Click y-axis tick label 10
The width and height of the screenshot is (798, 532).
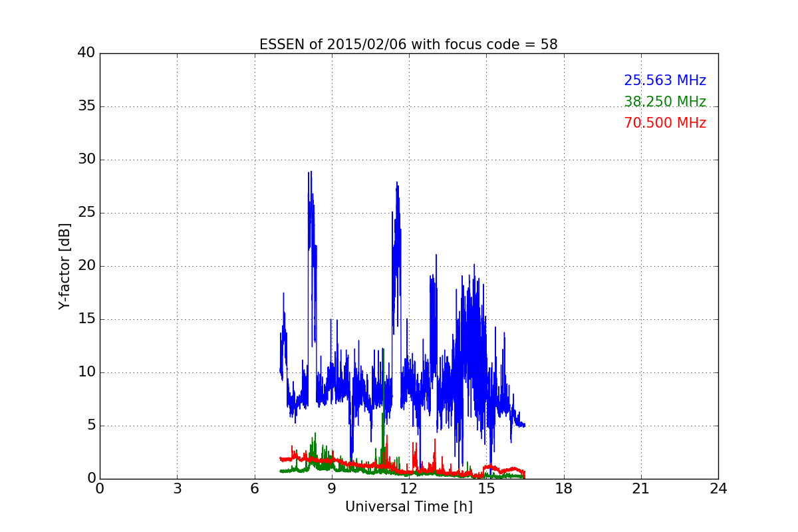coord(86,372)
